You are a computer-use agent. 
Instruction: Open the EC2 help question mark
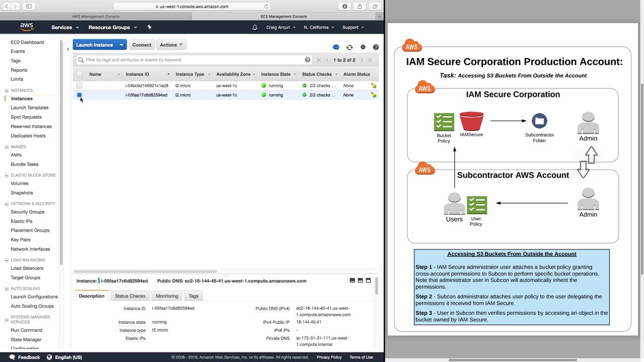click(376, 47)
